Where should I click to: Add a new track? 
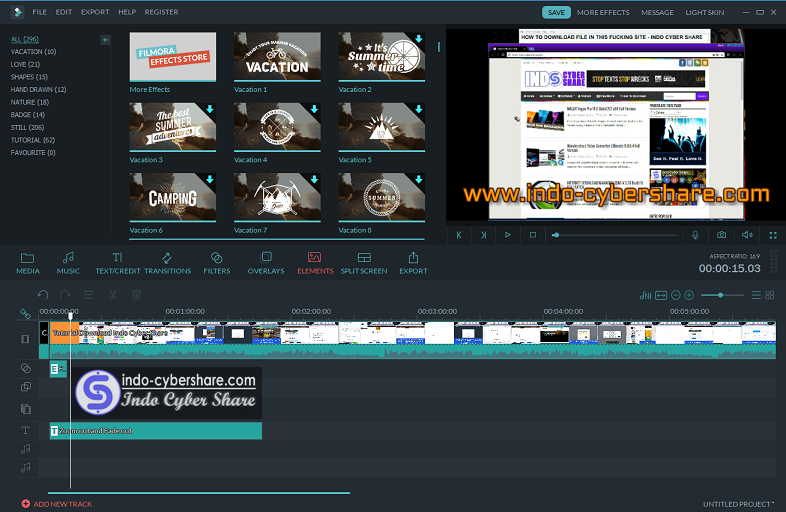(57, 503)
